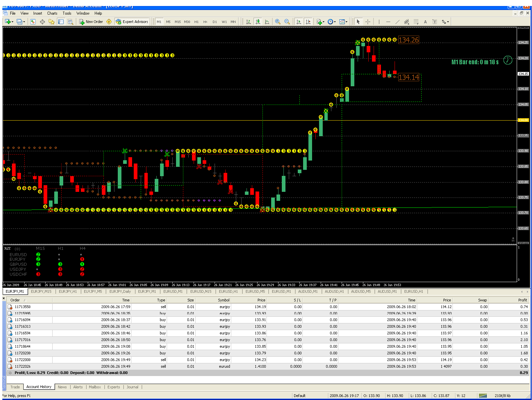The height and width of the screenshot is (400, 532).
Task: Pick the vertical line drawing tool
Action: 379,22
